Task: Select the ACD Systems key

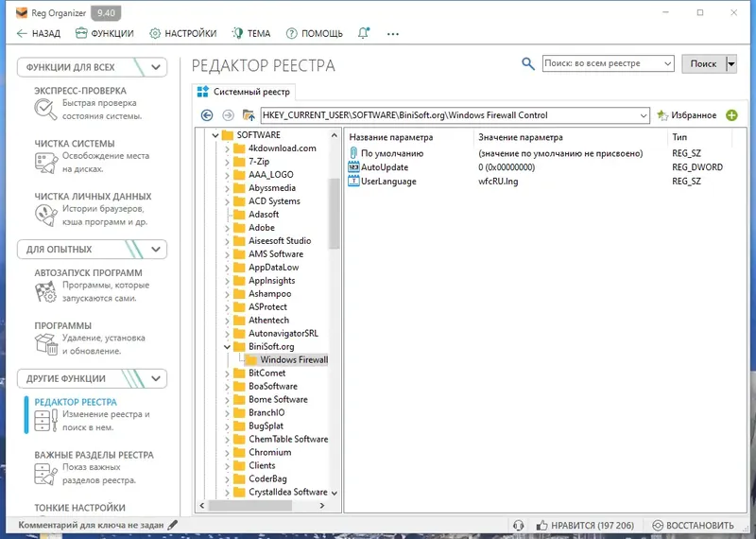Action: coord(274,201)
